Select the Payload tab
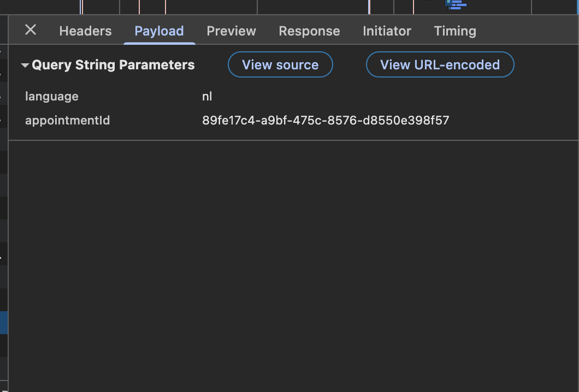 coord(159,31)
